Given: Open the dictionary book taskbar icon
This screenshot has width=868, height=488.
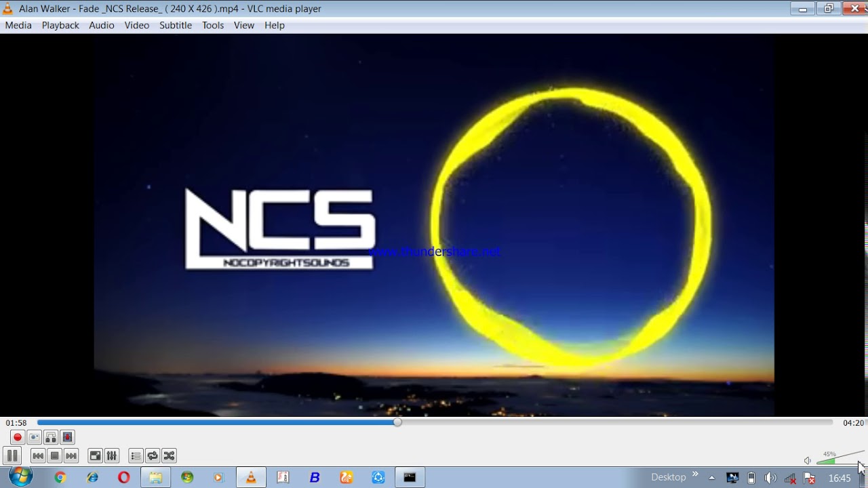Looking at the screenshot, I should 283,478.
